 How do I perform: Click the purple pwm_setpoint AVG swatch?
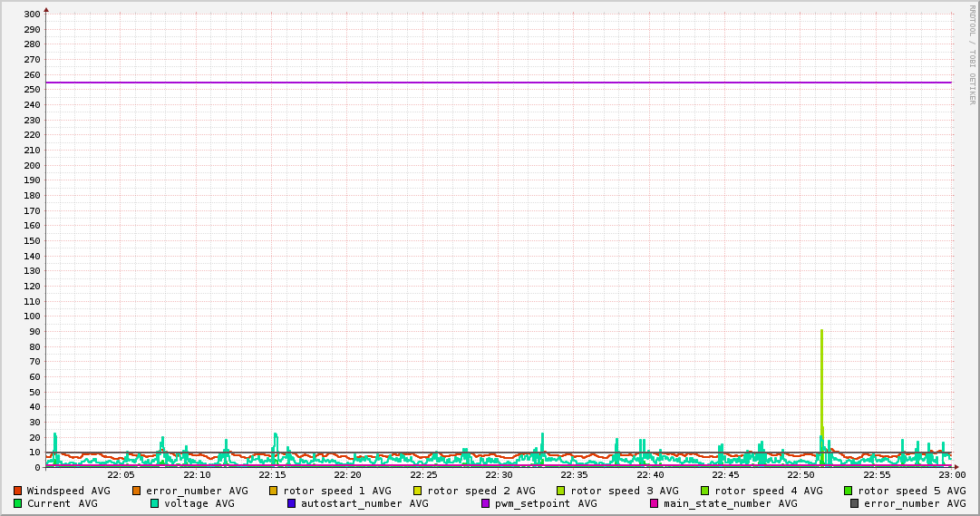[486, 503]
